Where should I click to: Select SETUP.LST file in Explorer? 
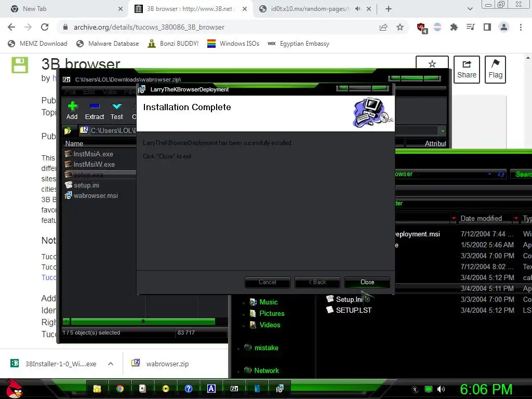[x=349, y=310]
